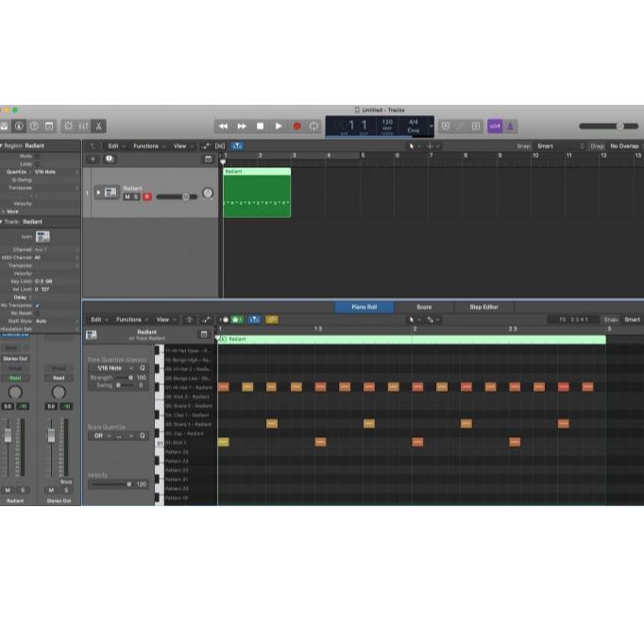Open the piano roll Functions menu
644x644 pixels.
tap(131, 319)
